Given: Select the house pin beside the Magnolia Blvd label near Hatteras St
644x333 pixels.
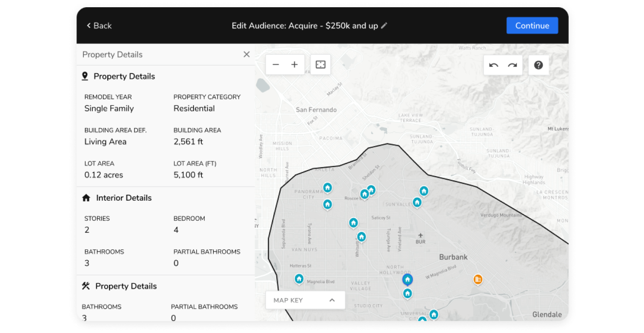Looking at the screenshot, I should click(299, 279).
